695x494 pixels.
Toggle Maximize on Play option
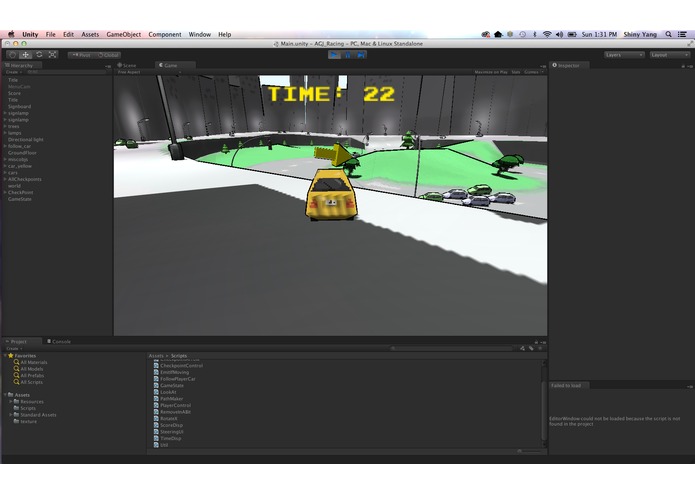pos(491,72)
